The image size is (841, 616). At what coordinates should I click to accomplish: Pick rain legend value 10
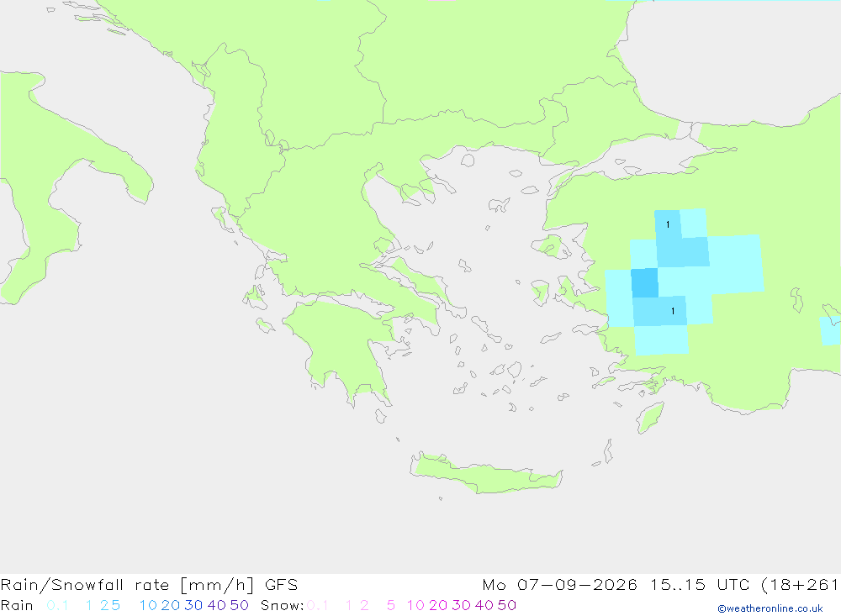coord(148,605)
